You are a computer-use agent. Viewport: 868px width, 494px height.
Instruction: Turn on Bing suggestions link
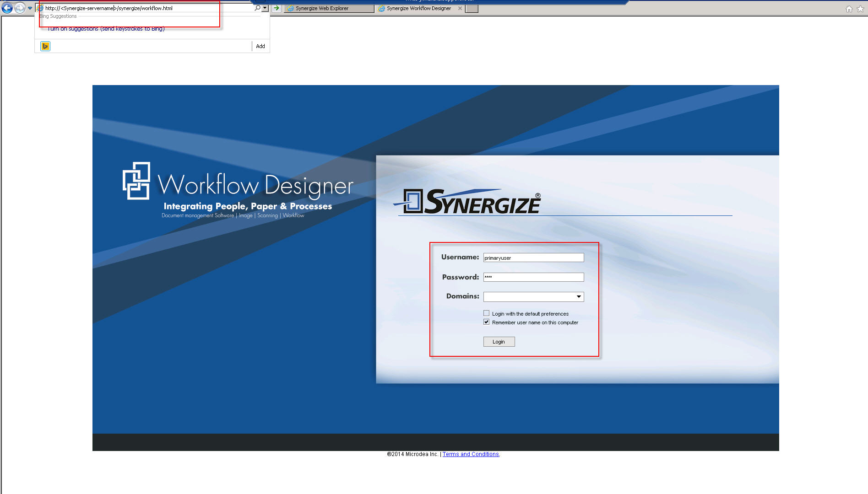(x=106, y=29)
